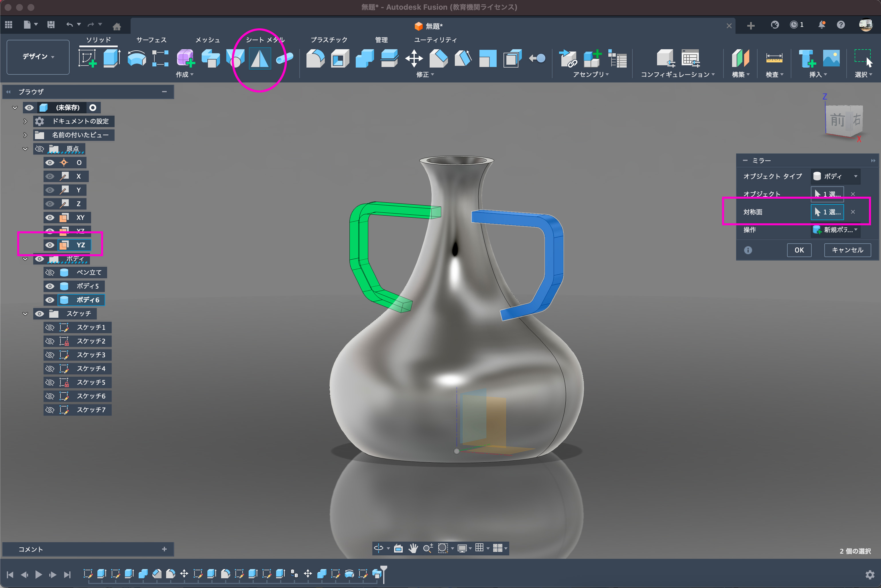Click the timeline play button

(x=38, y=575)
